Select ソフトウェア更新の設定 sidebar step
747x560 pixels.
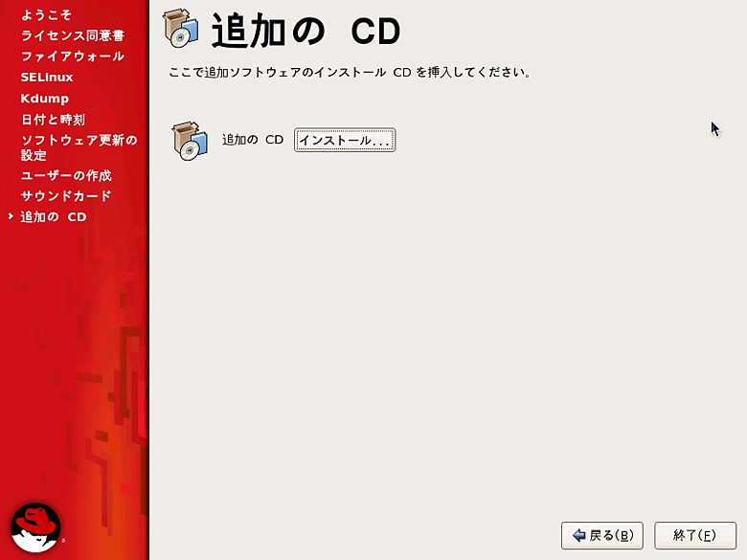click(79, 147)
